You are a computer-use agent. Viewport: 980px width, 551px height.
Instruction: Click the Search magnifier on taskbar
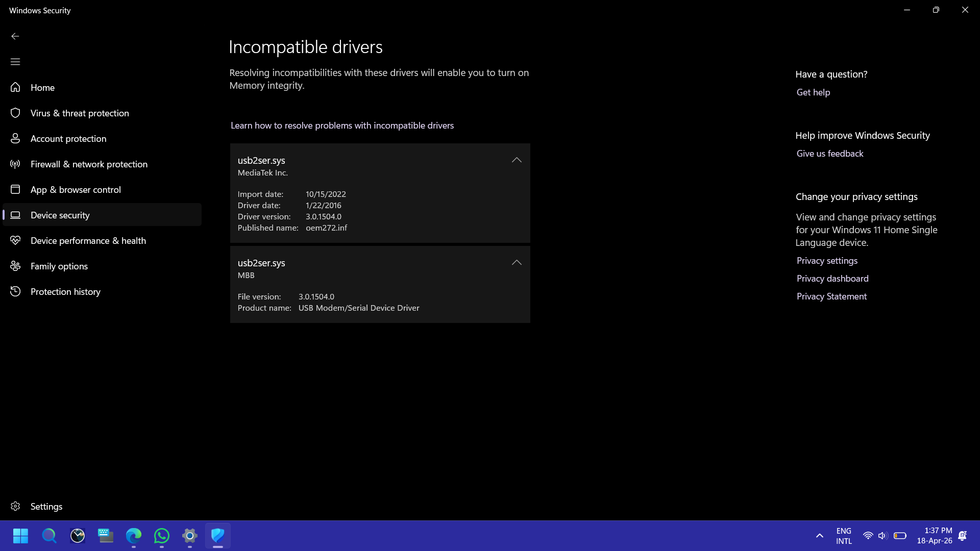pos(49,536)
